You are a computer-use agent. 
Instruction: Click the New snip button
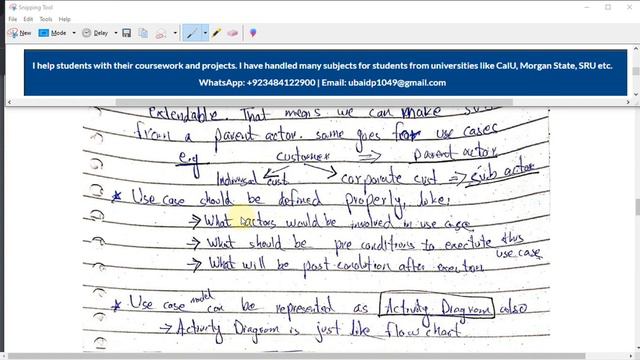click(20, 33)
